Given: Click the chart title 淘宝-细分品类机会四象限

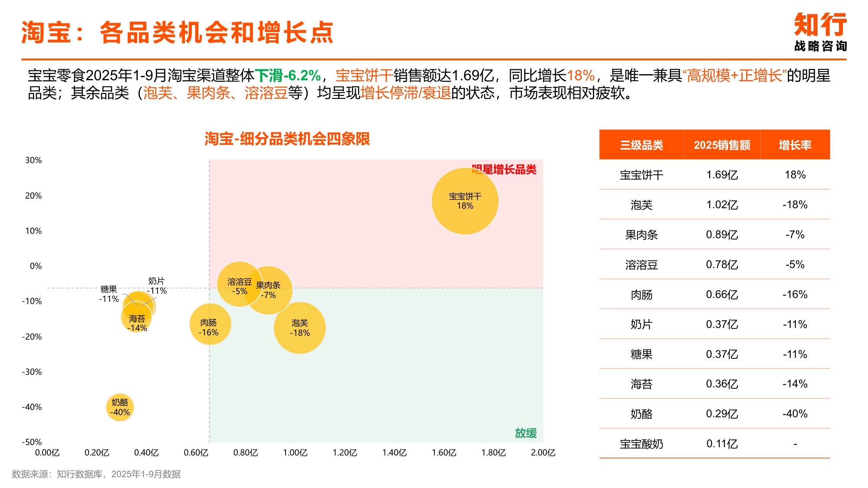Looking at the screenshot, I should click(x=287, y=139).
